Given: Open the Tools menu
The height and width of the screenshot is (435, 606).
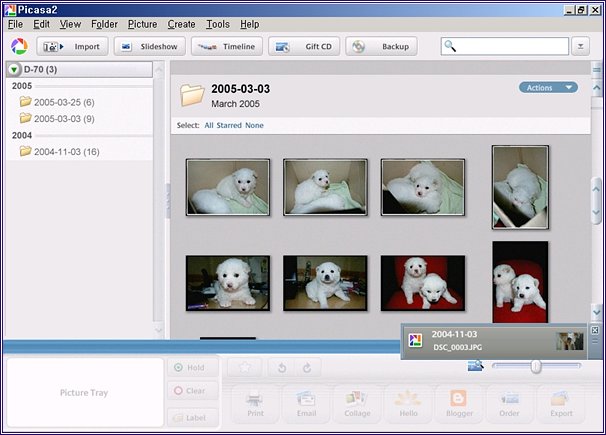Looking at the screenshot, I should coord(217,24).
